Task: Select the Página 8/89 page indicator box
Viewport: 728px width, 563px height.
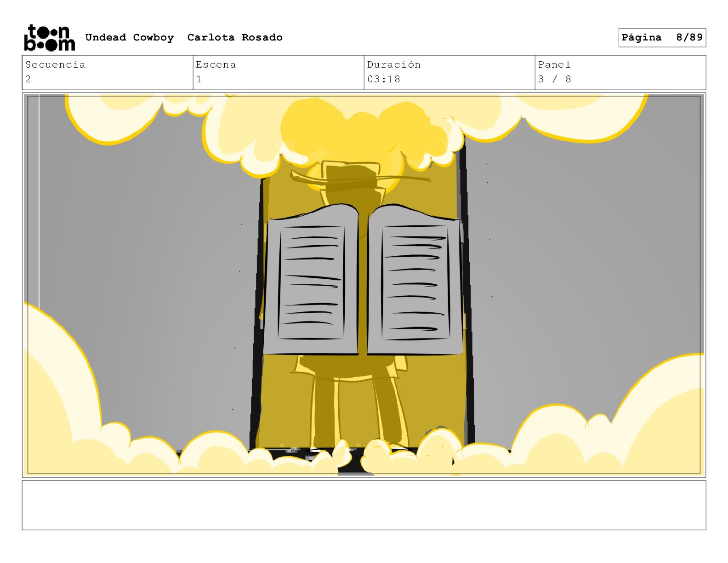Action: pos(662,38)
